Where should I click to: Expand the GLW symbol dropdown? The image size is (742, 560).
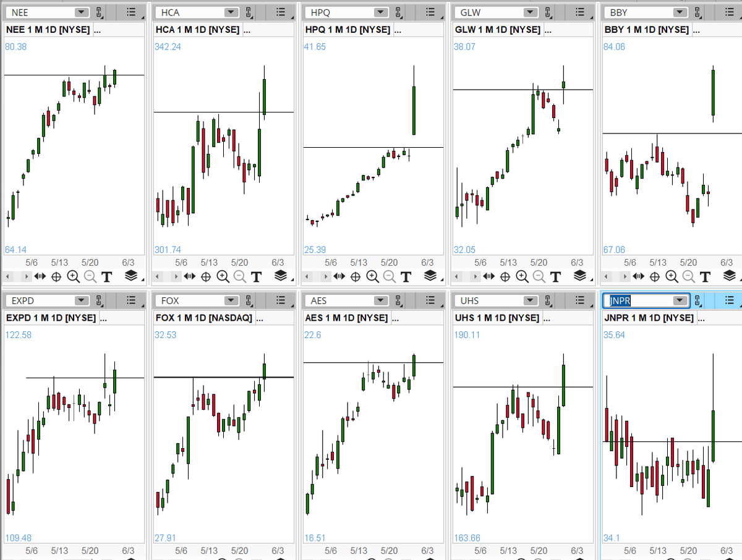click(x=531, y=12)
